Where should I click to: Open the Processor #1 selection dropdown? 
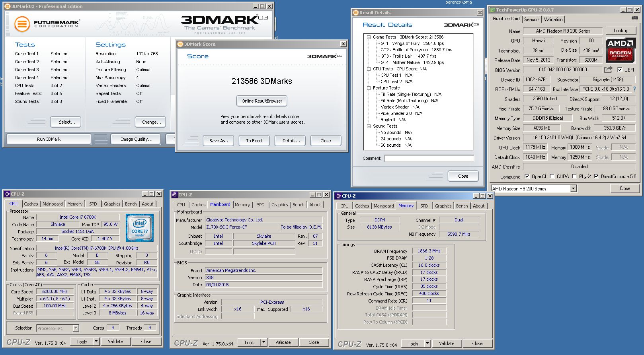(x=76, y=328)
